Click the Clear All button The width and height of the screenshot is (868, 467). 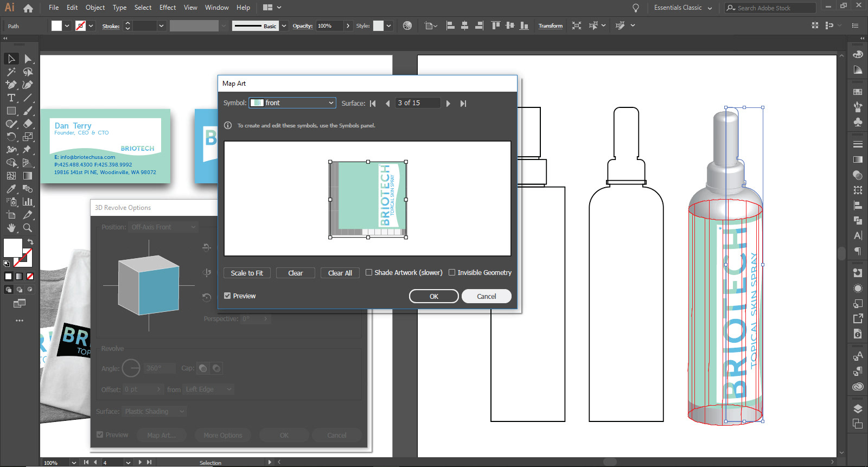tap(340, 273)
